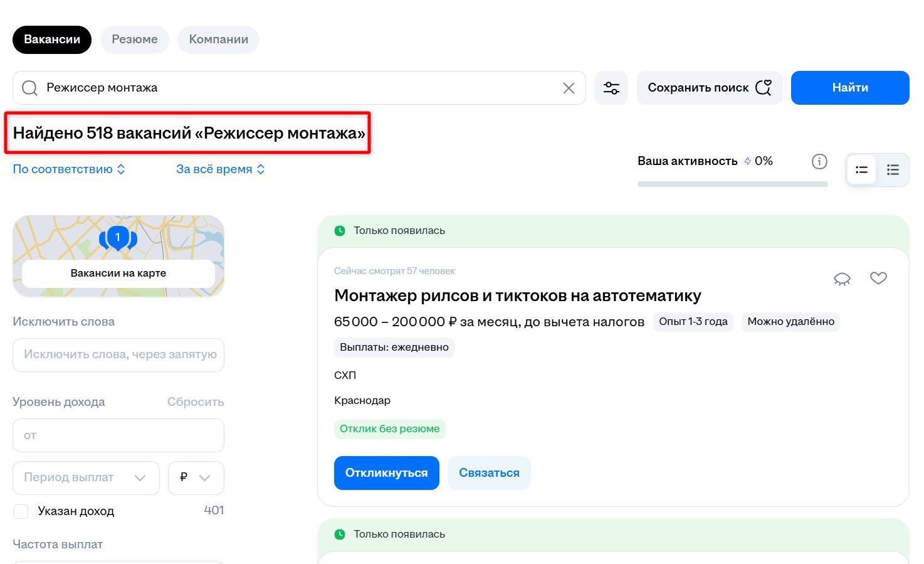924x564 pixels.
Task: Open activity info icon
Action: 819,161
